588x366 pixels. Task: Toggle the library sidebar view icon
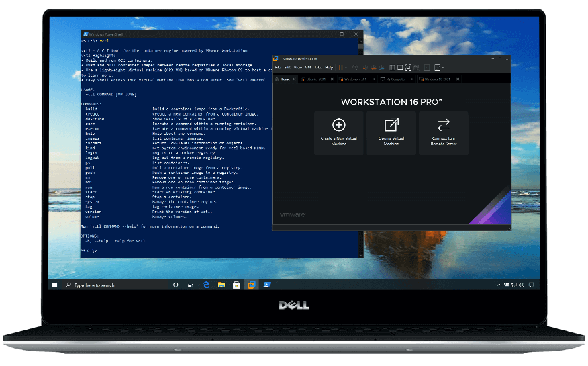(x=392, y=68)
